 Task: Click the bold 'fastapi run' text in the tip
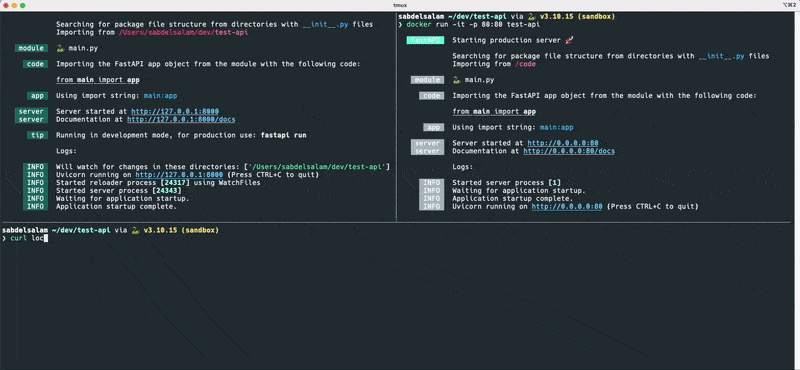pyautogui.click(x=283, y=135)
